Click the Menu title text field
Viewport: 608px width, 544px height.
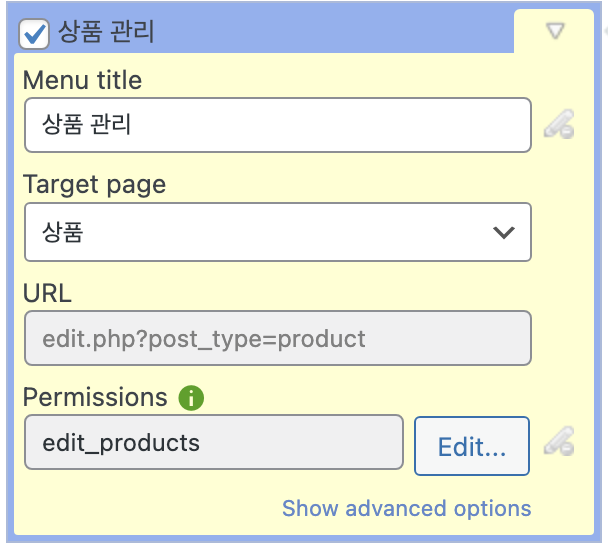pyautogui.click(x=277, y=125)
